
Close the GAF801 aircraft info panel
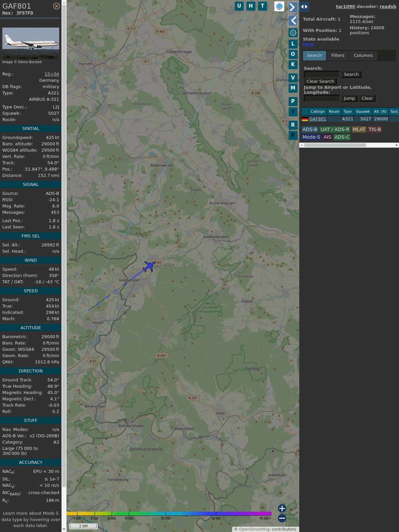[57, 6]
